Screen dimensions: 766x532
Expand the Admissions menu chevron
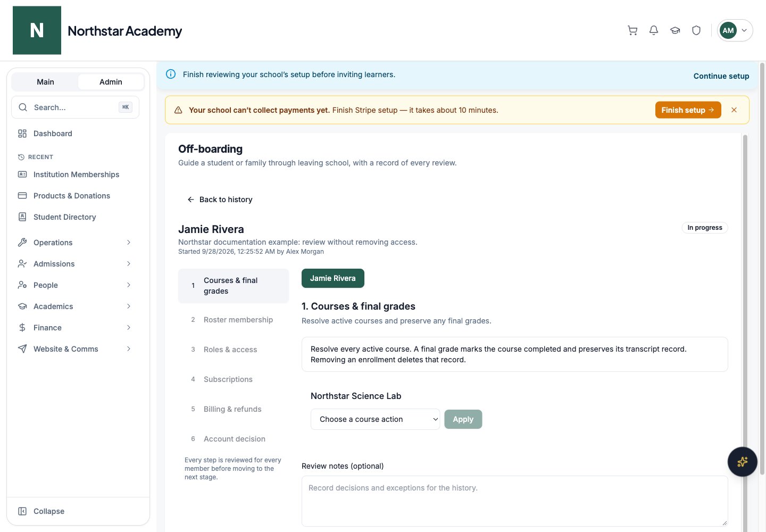tap(129, 264)
